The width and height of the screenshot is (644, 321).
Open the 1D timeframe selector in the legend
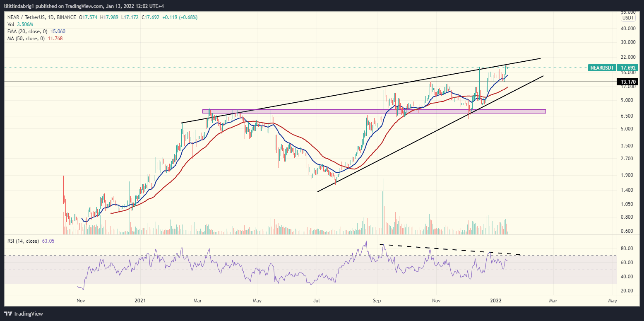pyautogui.click(x=50, y=17)
